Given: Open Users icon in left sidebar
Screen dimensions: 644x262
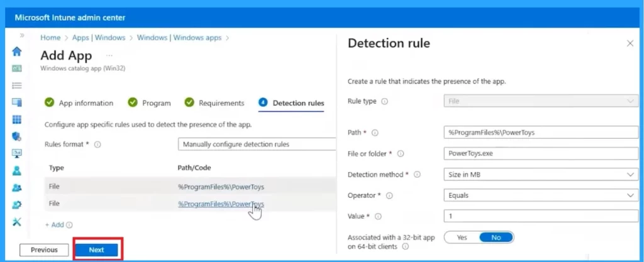Looking at the screenshot, I should (17, 170).
